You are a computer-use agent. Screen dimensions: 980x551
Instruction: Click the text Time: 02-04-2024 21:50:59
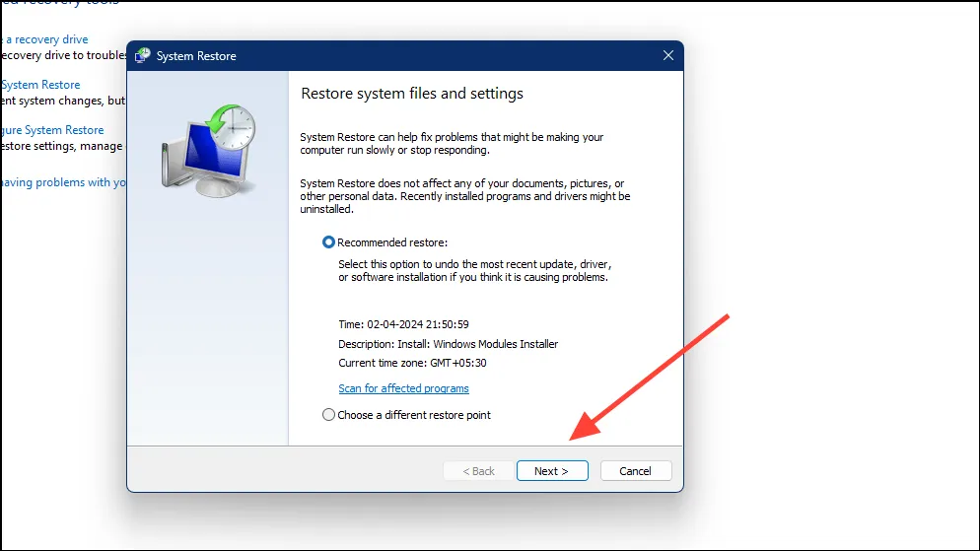[x=403, y=324]
